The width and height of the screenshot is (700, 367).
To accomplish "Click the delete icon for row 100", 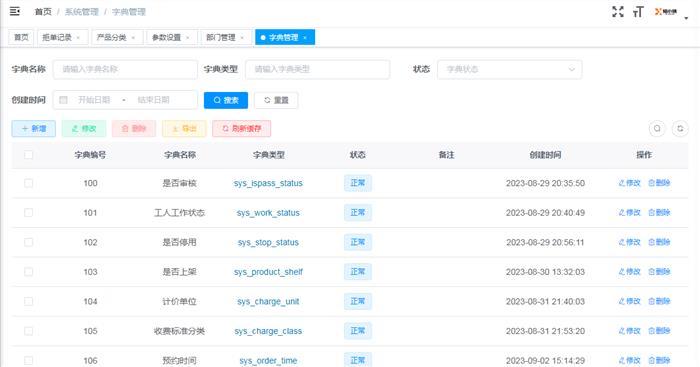I will coord(651,183).
